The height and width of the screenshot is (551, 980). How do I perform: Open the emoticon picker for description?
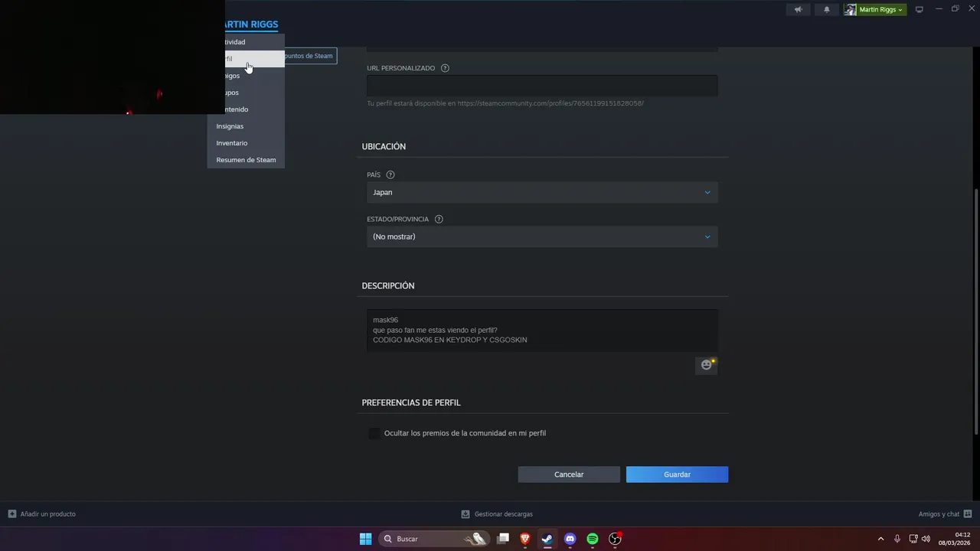pos(706,365)
